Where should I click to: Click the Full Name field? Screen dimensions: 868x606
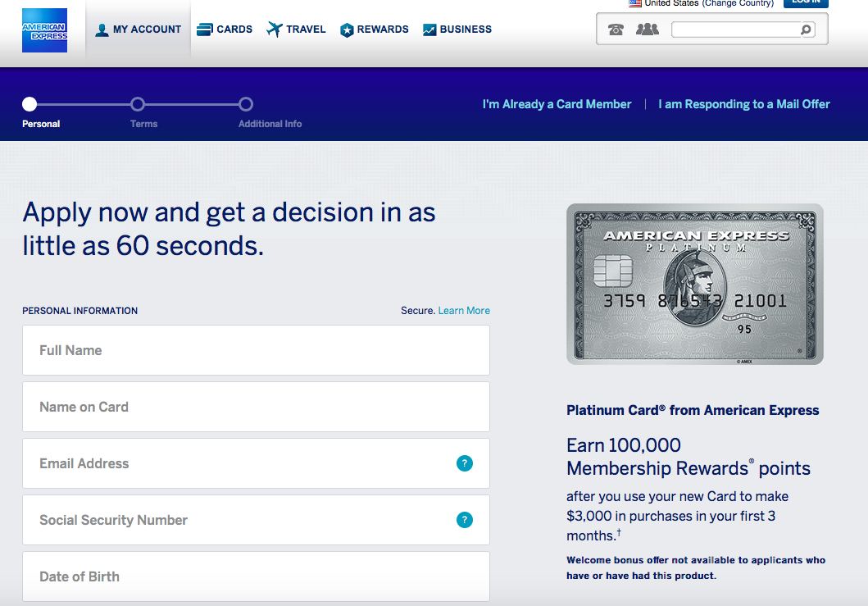[x=256, y=350]
